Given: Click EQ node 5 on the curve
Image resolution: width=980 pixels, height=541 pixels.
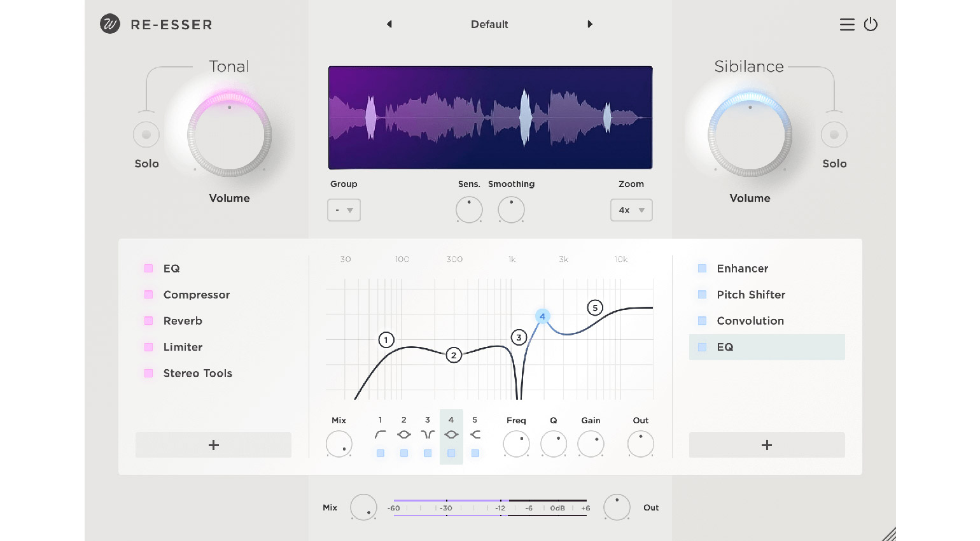Looking at the screenshot, I should point(595,308).
